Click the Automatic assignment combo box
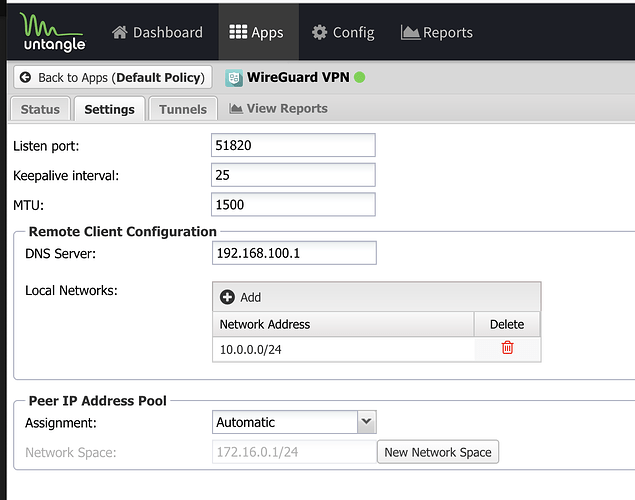This screenshot has height=500, width=635. point(294,422)
